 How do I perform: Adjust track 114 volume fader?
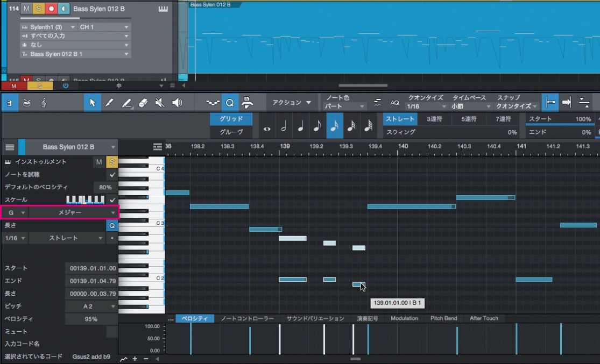[x=75, y=18]
